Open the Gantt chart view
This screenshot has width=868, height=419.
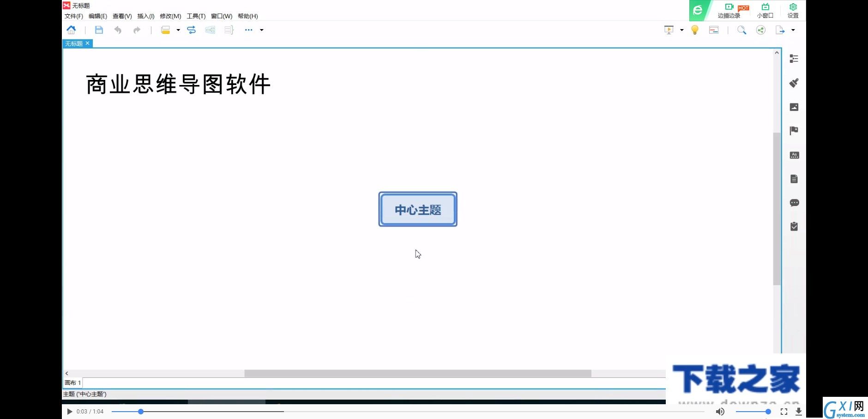click(x=714, y=30)
